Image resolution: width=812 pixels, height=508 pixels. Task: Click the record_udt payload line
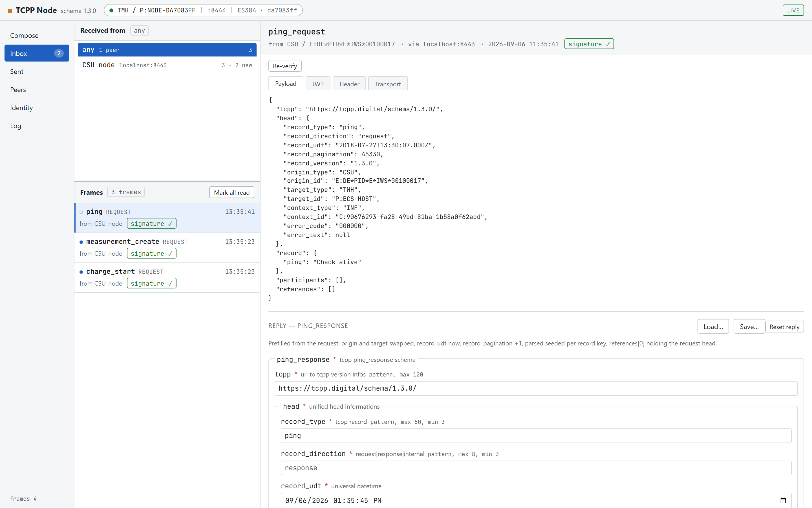click(359, 145)
